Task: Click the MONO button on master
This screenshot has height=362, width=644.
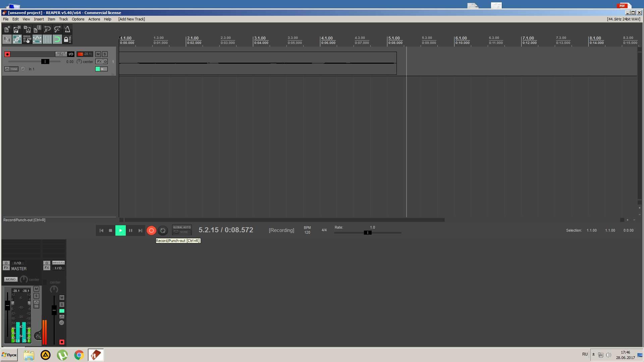Action: [x=10, y=280]
